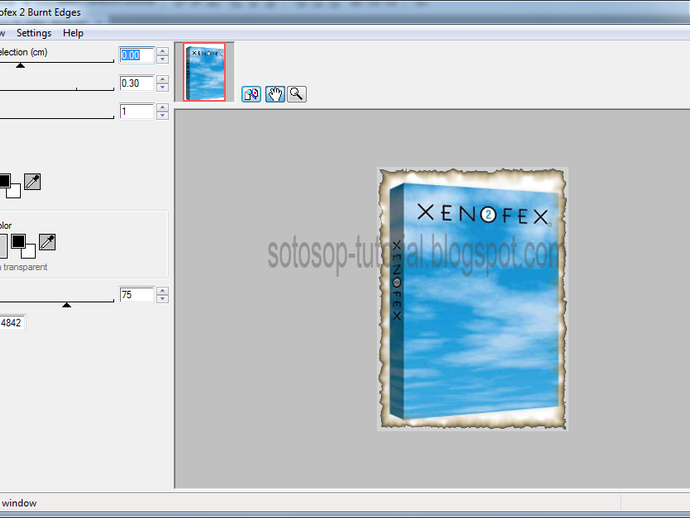The width and height of the screenshot is (690, 518).
Task: Pick the upper eyedropper color tool
Action: (x=33, y=181)
